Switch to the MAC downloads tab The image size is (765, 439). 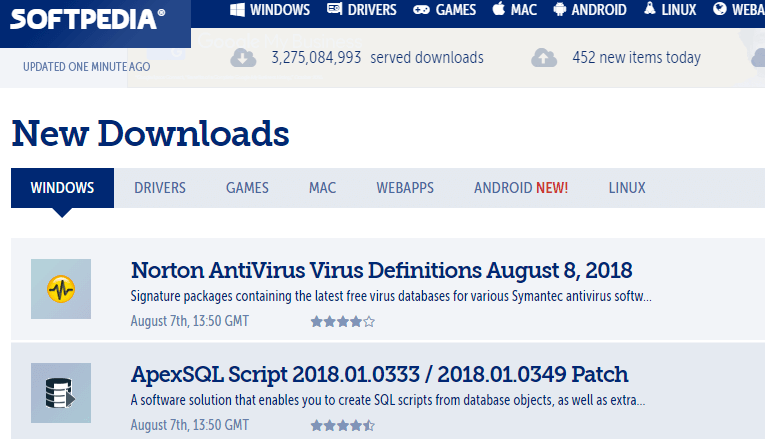(x=322, y=188)
